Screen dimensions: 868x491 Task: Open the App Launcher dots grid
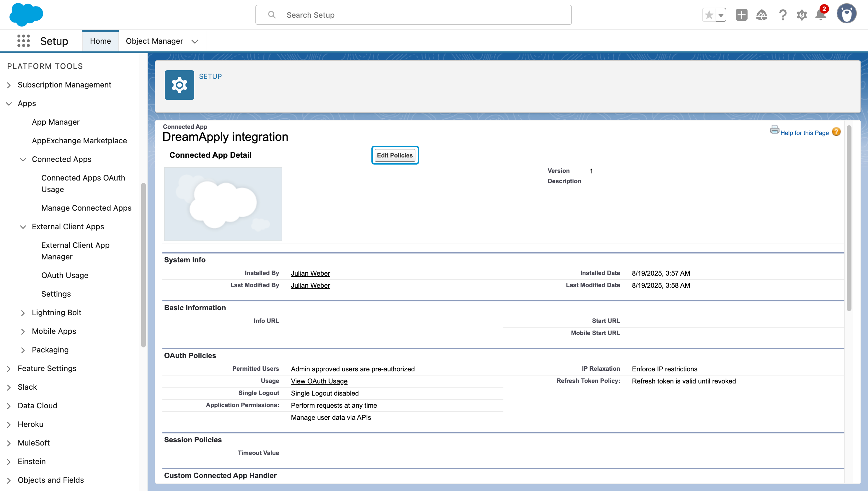coord(24,41)
